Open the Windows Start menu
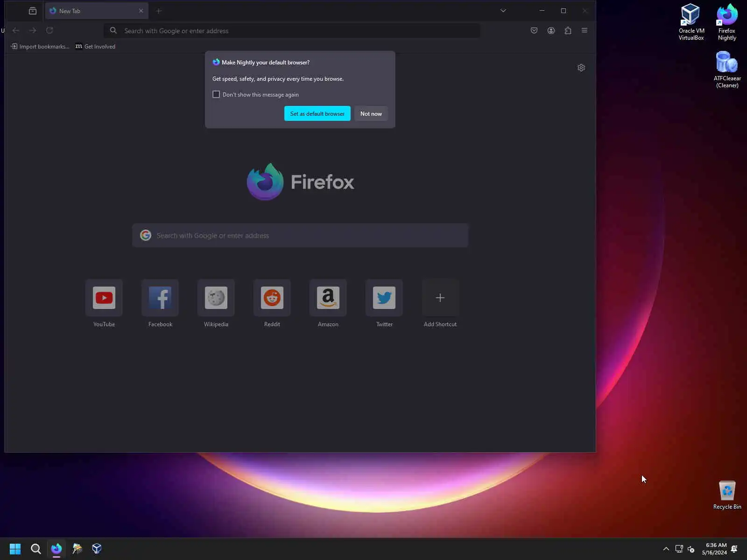 (15, 549)
